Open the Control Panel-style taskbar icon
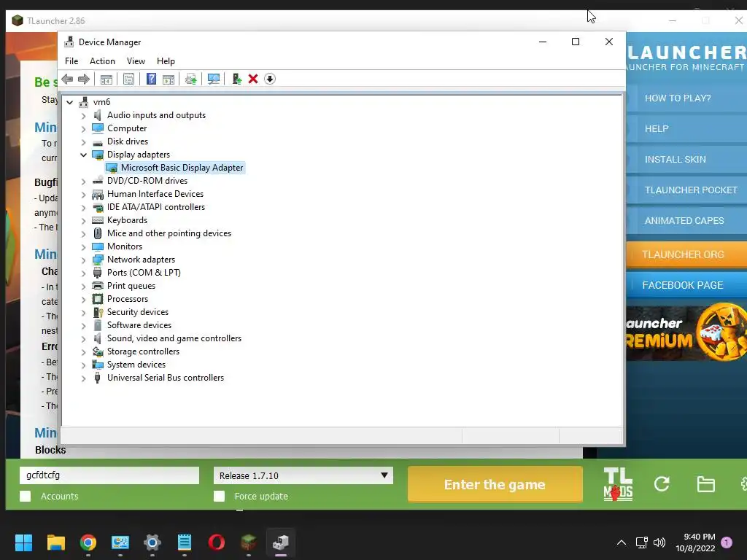Viewport: 747px width, 560px height. pyautogui.click(x=120, y=542)
